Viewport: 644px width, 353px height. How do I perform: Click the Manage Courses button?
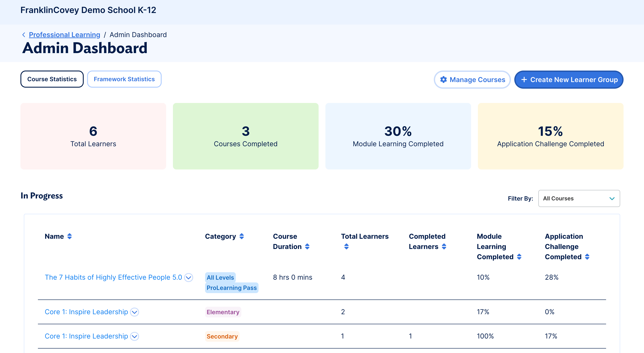(x=472, y=80)
